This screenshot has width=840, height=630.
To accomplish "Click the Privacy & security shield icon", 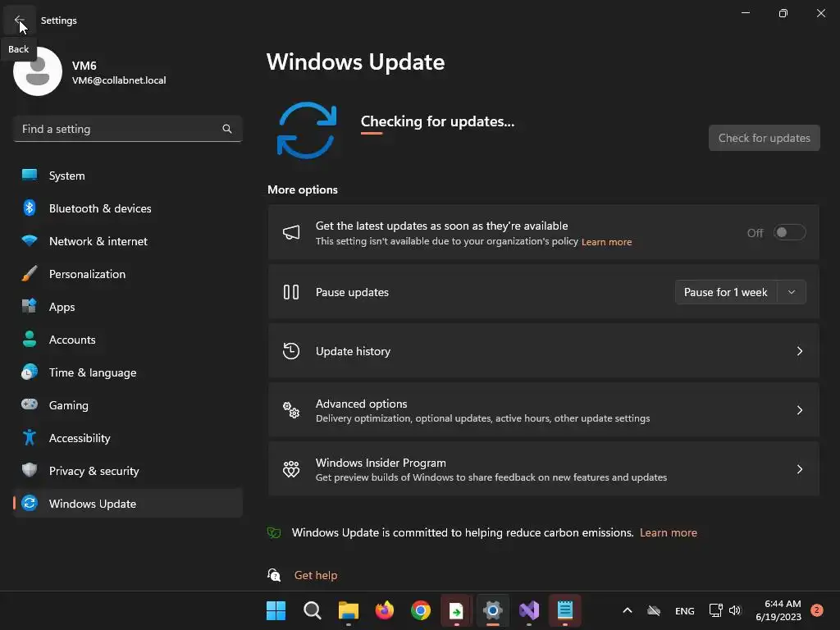I will [30, 470].
